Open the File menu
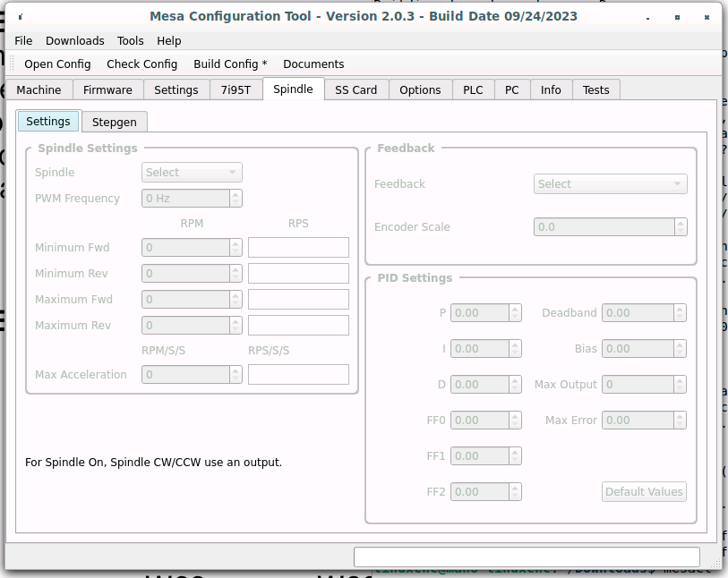Viewport: 728px width, 578px height. [23, 41]
